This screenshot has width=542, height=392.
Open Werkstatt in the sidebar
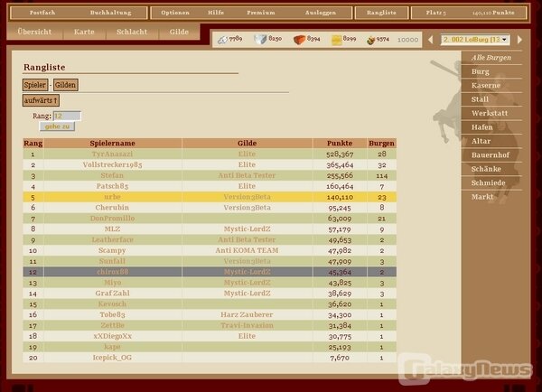pos(490,113)
